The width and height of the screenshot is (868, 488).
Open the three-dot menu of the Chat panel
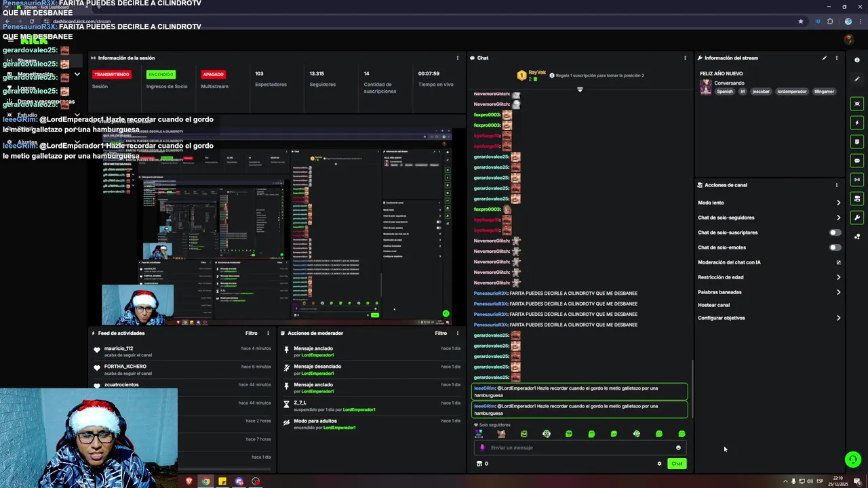(684, 58)
